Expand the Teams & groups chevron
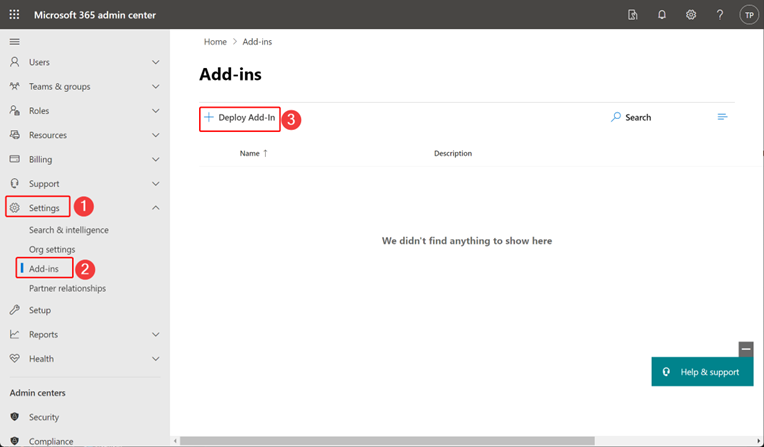The image size is (764, 447). 155,86
